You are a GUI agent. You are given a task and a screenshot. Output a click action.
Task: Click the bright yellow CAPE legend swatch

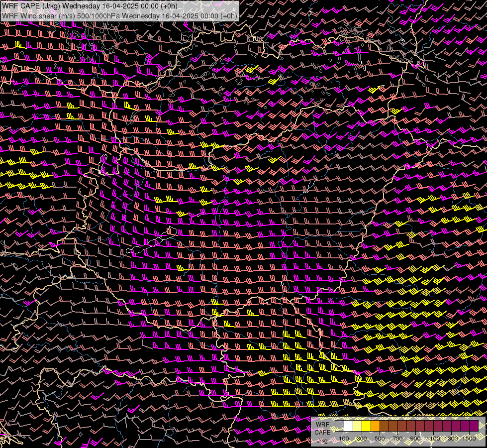[x=367, y=426]
